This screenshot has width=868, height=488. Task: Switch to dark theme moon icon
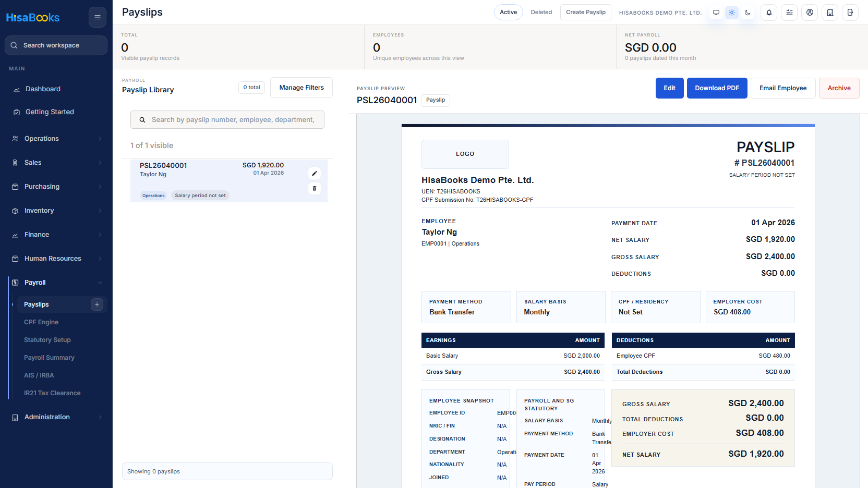[x=748, y=13]
